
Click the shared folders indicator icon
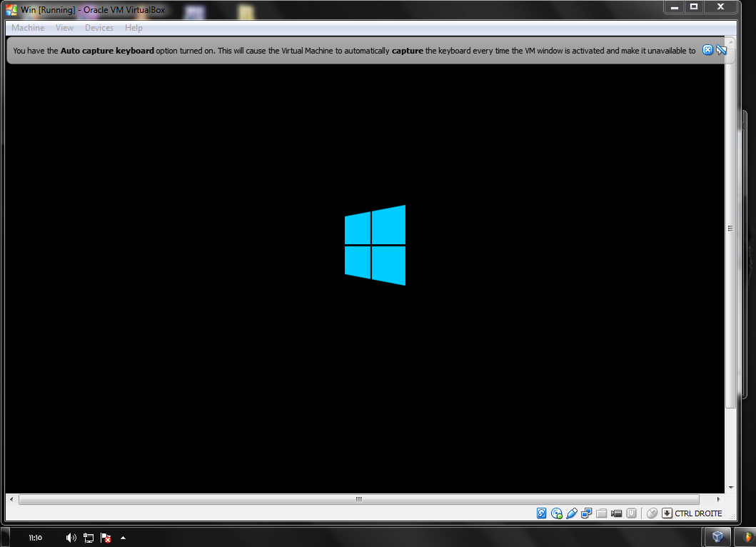tap(601, 513)
